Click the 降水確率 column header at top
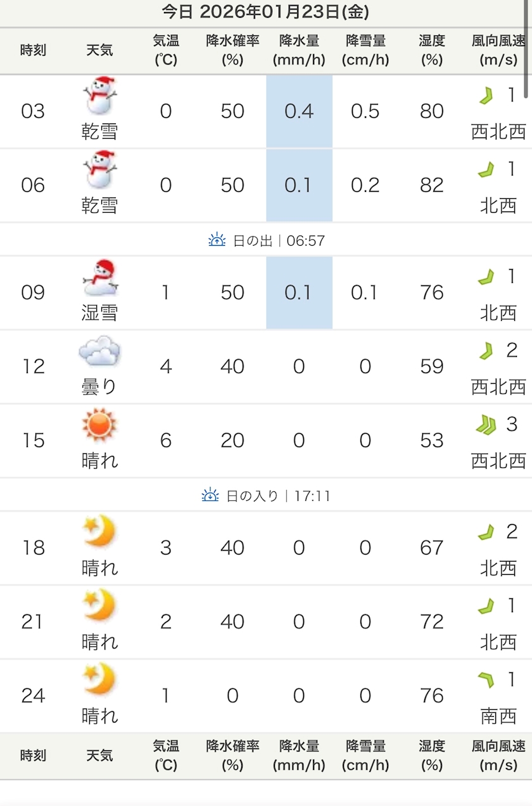 tap(232, 51)
